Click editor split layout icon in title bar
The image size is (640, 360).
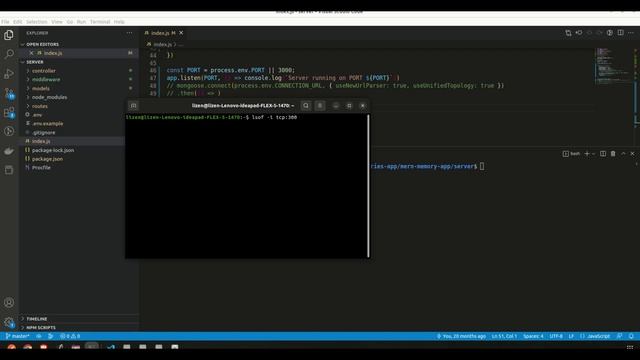tap(620, 33)
